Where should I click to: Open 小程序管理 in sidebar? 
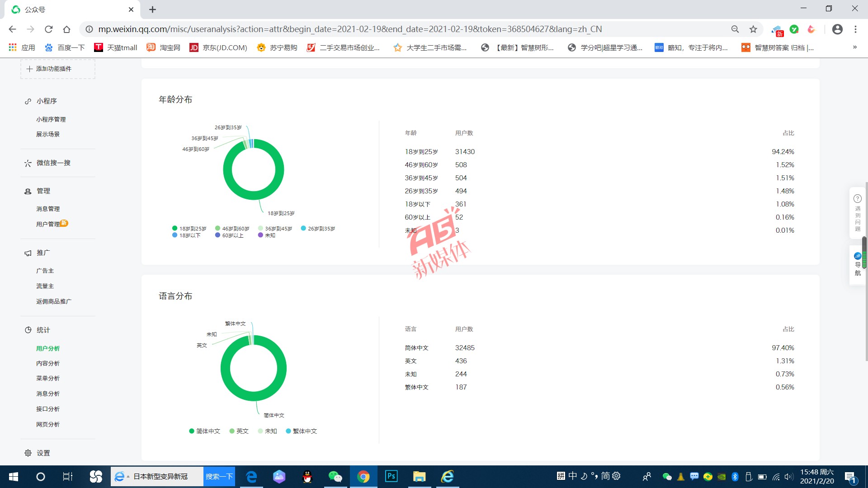pyautogui.click(x=51, y=119)
